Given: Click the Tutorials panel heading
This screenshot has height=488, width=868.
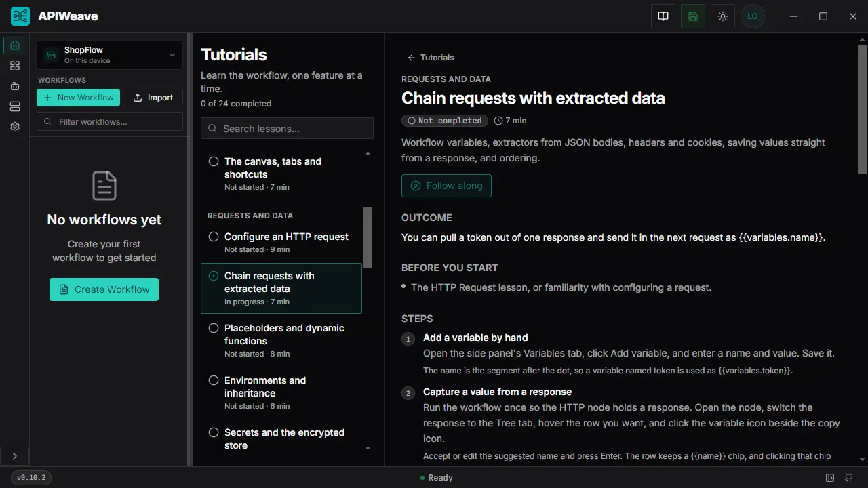Looking at the screenshot, I should pos(234,55).
